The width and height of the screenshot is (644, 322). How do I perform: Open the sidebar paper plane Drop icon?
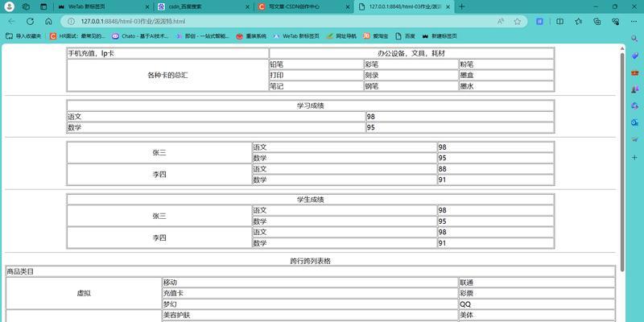(x=634, y=139)
